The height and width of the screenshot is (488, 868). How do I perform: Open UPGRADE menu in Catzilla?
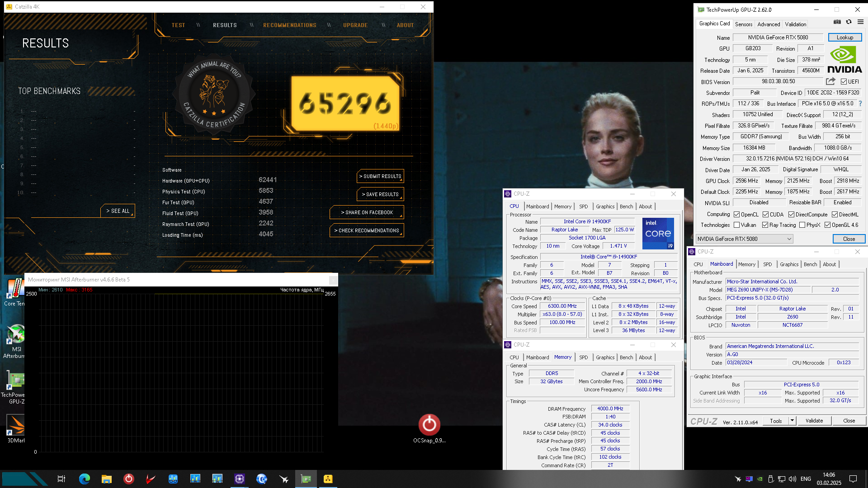click(355, 25)
